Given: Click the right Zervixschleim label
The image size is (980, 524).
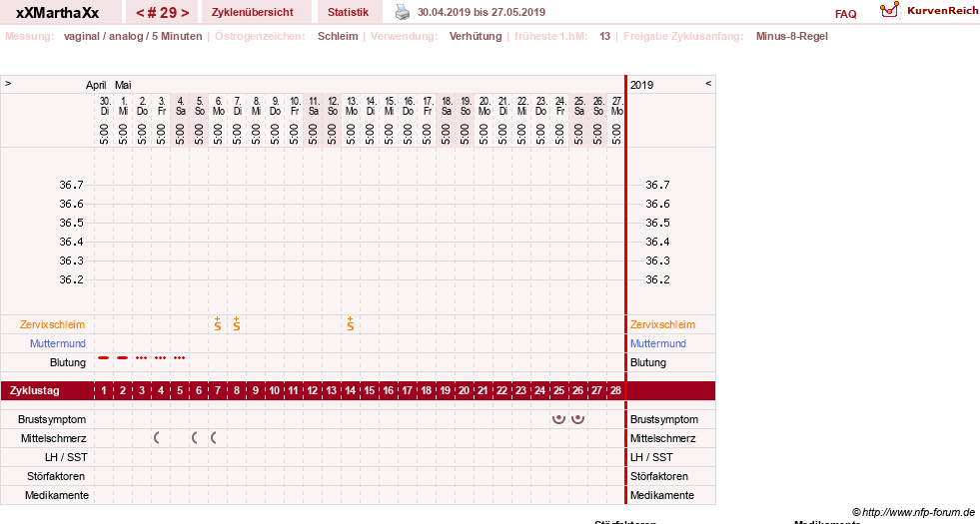Looking at the screenshot, I should [x=662, y=324].
